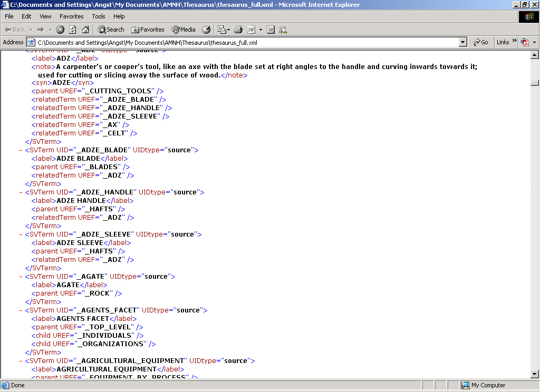540x392 pixels.
Task: Click relatedTerm value _ADZE_BLADE under ADZ
Action: 129,100
